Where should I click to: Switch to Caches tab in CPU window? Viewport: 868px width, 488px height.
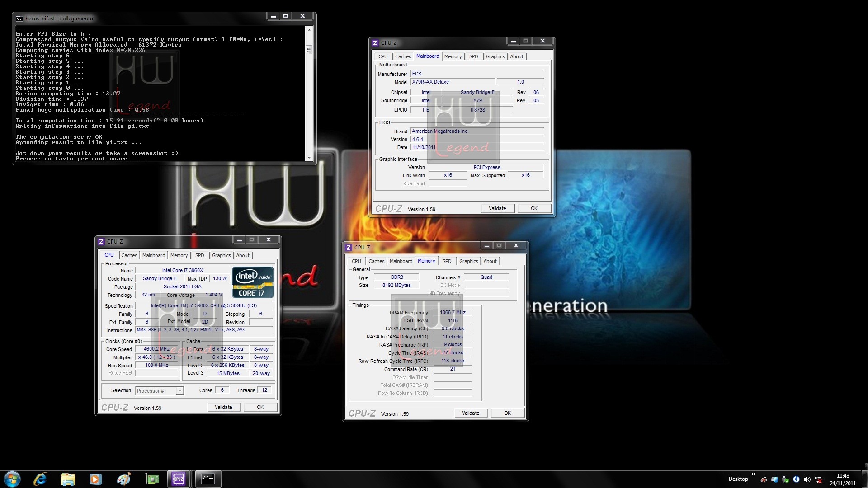(x=129, y=255)
